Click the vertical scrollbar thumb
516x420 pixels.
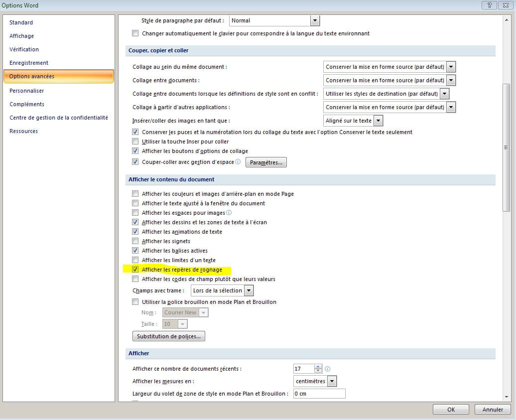[x=506, y=148]
